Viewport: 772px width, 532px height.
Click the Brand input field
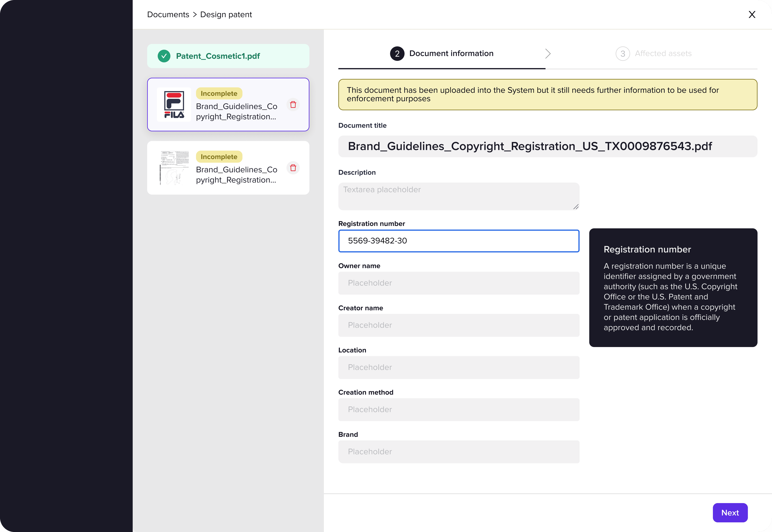pyautogui.click(x=458, y=452)
